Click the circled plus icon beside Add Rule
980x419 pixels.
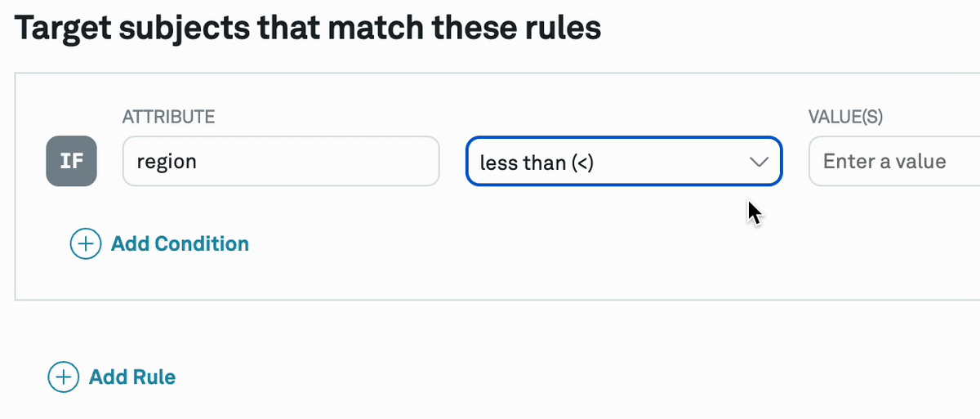pos(63,377)
